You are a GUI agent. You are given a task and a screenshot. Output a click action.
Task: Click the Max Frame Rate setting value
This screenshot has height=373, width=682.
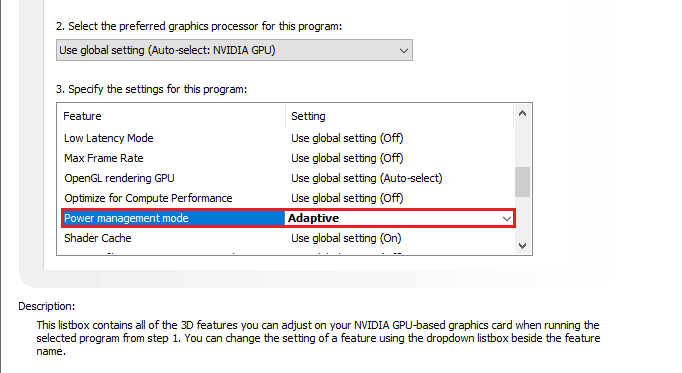pos(347,158)
